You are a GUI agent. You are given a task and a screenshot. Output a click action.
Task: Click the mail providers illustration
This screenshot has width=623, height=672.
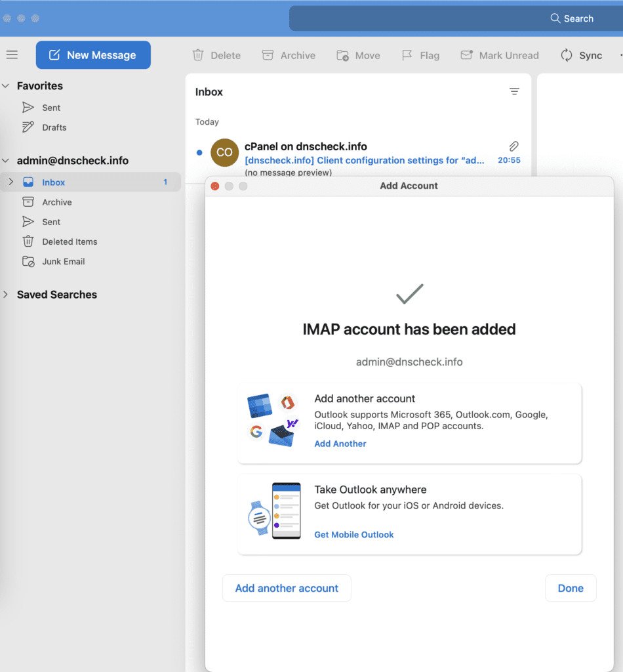coord(273,420)
